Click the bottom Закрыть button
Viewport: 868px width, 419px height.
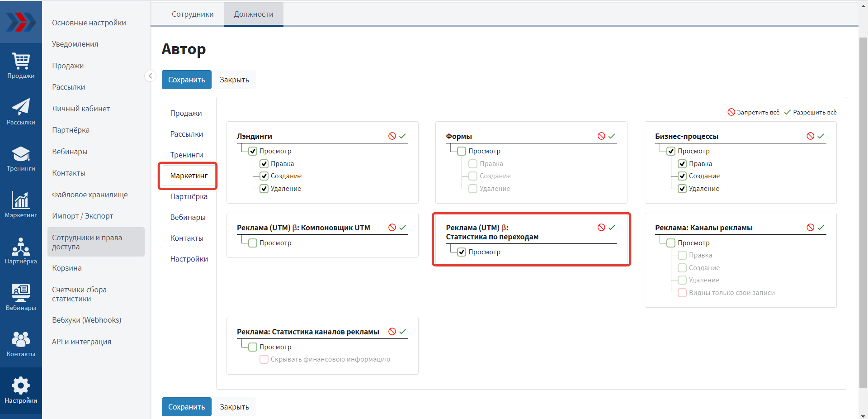coord(234,407)
